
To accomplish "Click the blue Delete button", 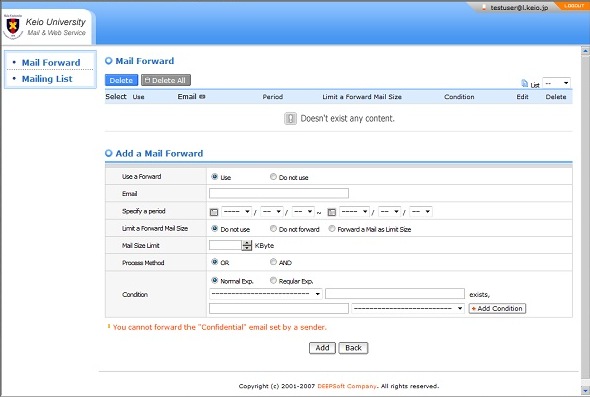I will (121, 80).
